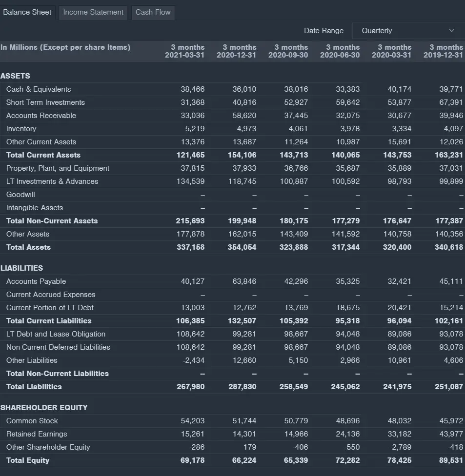Select the other liabilities value -2,434

click(x=194, y=360)
